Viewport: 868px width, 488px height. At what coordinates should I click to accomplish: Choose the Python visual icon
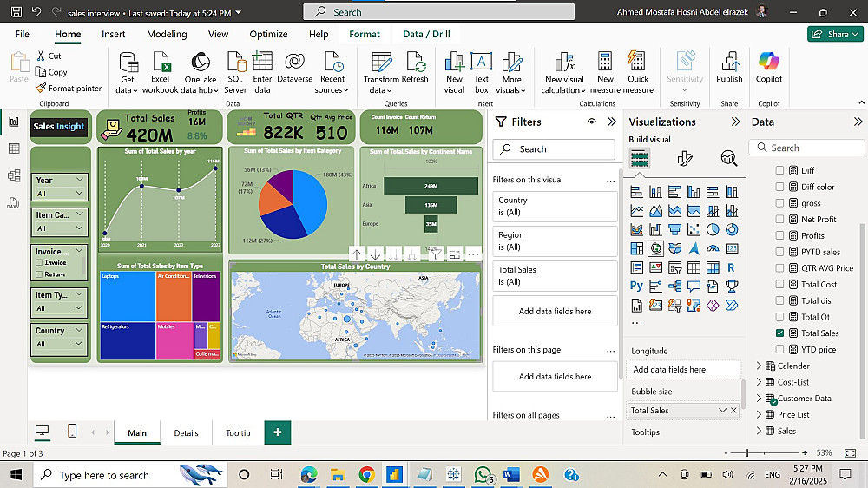pyautogui.click(x=637, y=286)
